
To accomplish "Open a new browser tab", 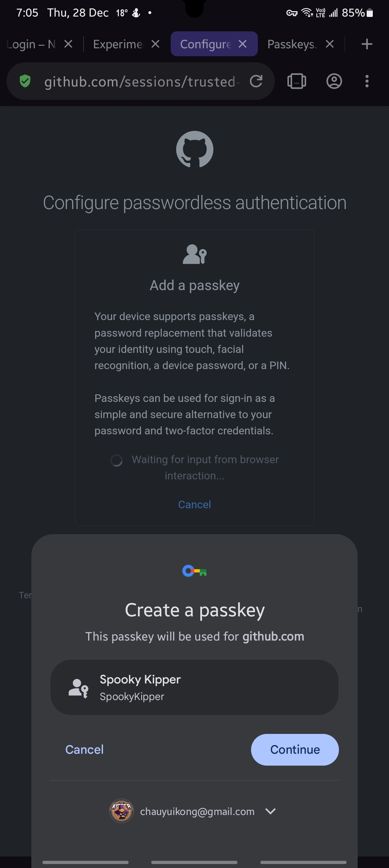I will coord(367,44).
